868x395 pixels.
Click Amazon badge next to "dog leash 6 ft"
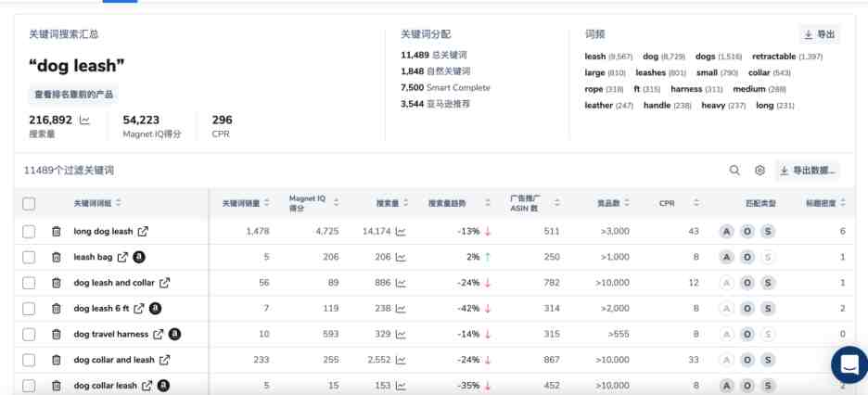(156, 308)
